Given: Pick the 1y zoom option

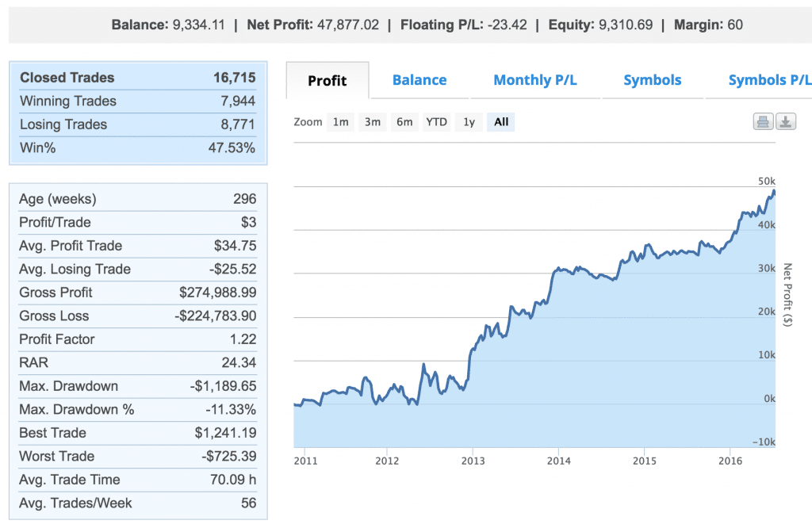Looking at the screenshot, I should point(469,122).
